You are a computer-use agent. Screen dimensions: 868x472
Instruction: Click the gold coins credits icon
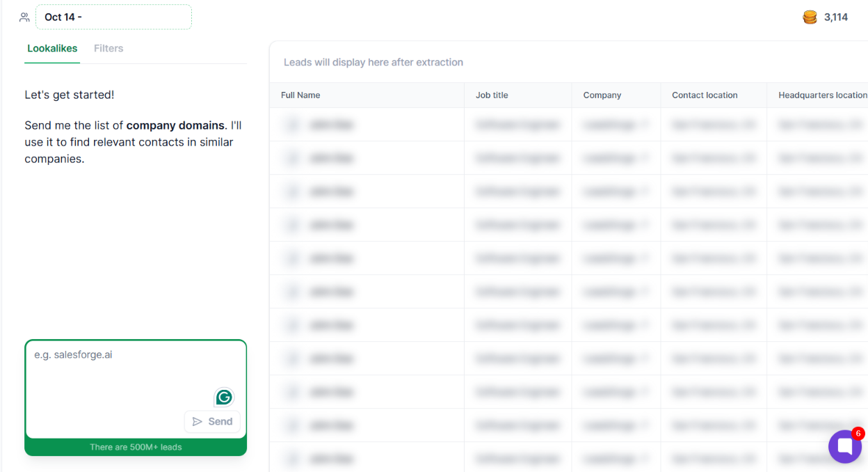pyautogui.click(x=810, y=17)
